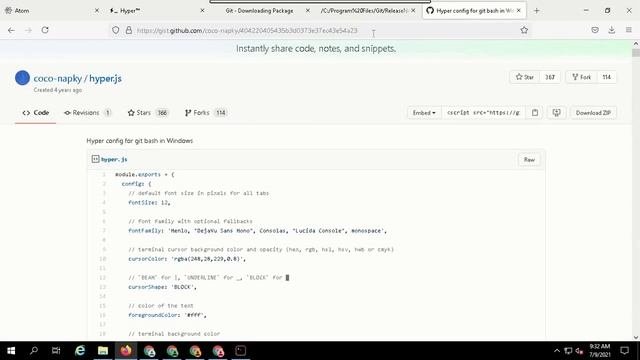Open a new browser tab
The width and height of the screenshot is (640, 360).
click(536, 11)
